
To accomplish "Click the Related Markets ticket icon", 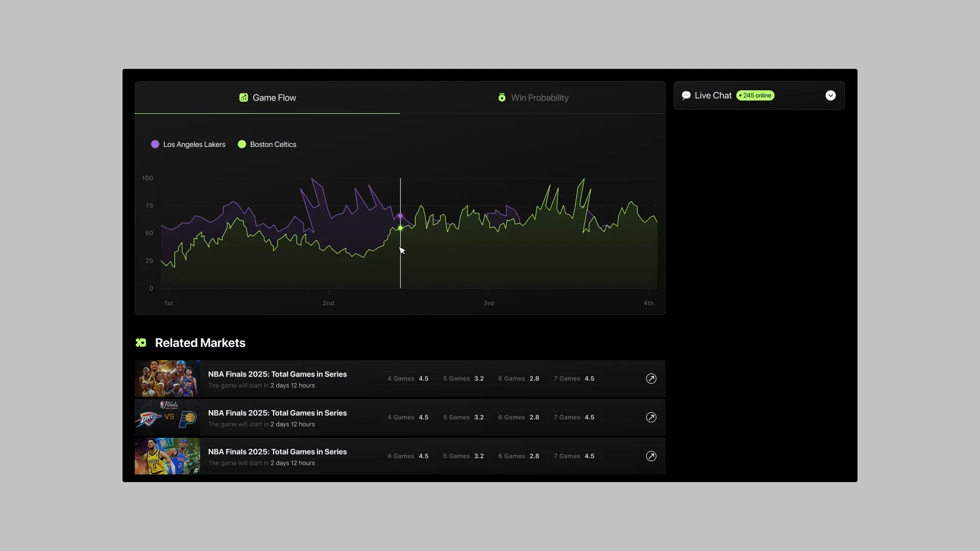I will (x=141, y=343).
